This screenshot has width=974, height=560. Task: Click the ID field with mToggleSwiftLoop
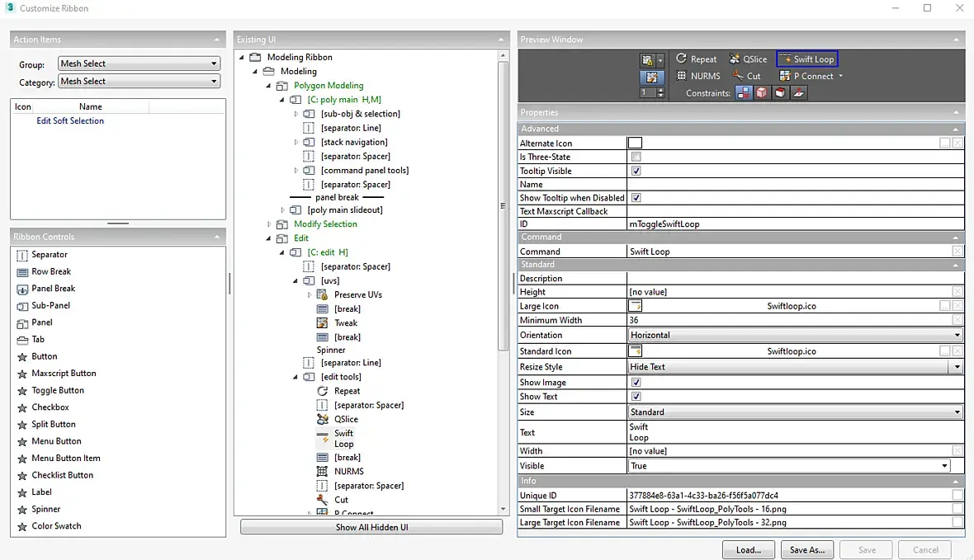(x=795, y=224)
